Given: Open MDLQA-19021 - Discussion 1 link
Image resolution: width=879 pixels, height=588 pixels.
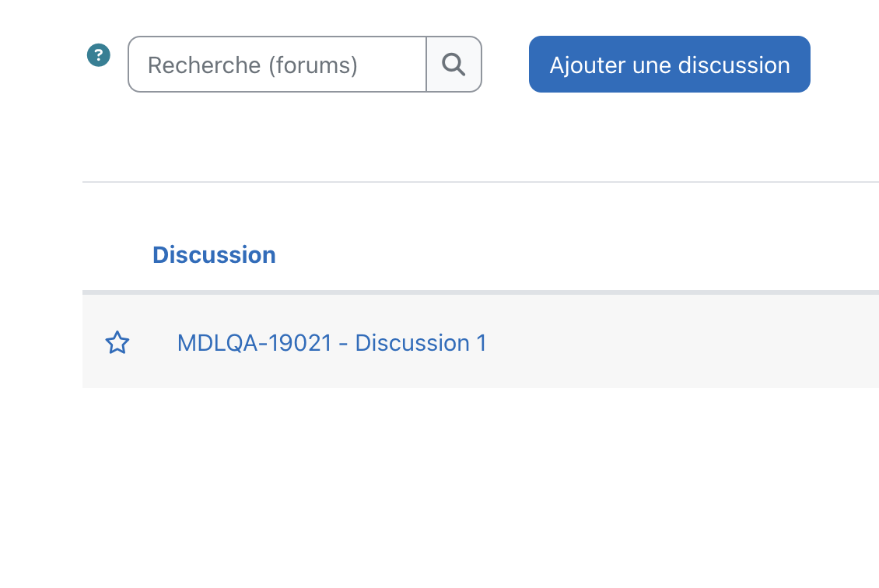Looking at the screenshot, I should tap(331, 343).
